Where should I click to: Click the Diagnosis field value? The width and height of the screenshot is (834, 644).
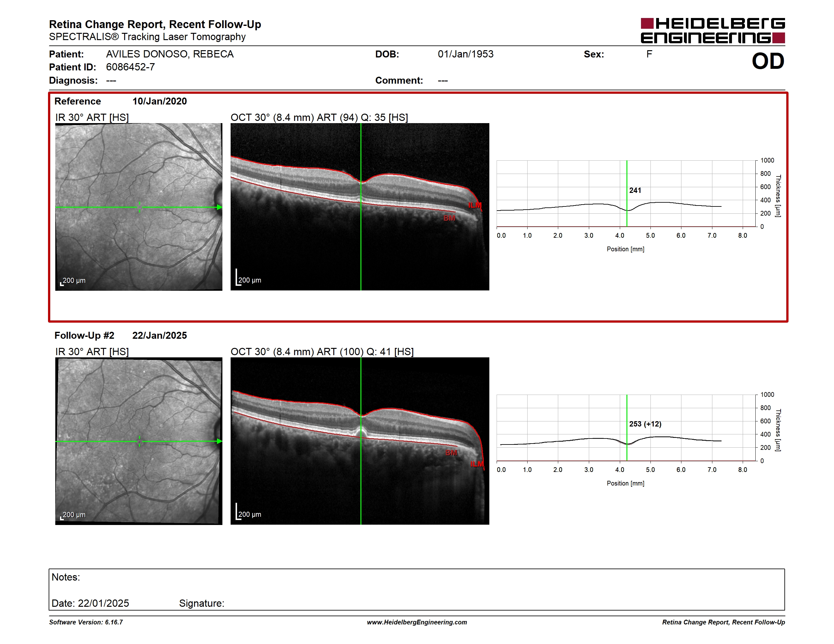point(111,80)
